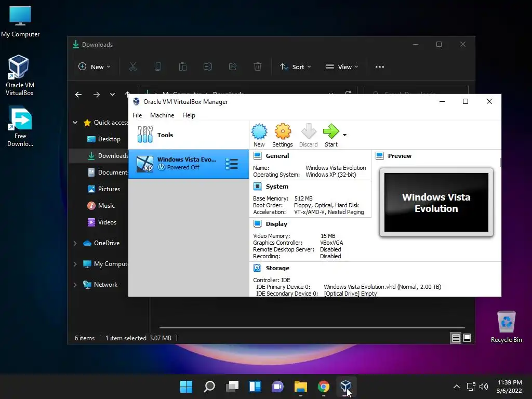Click the System section header

(x=277, y=187)
